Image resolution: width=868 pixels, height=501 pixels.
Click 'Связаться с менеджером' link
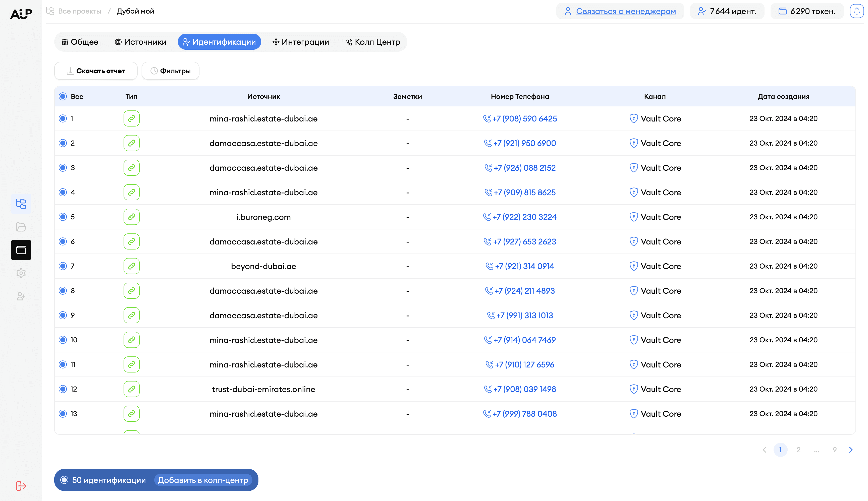point(626,11)
